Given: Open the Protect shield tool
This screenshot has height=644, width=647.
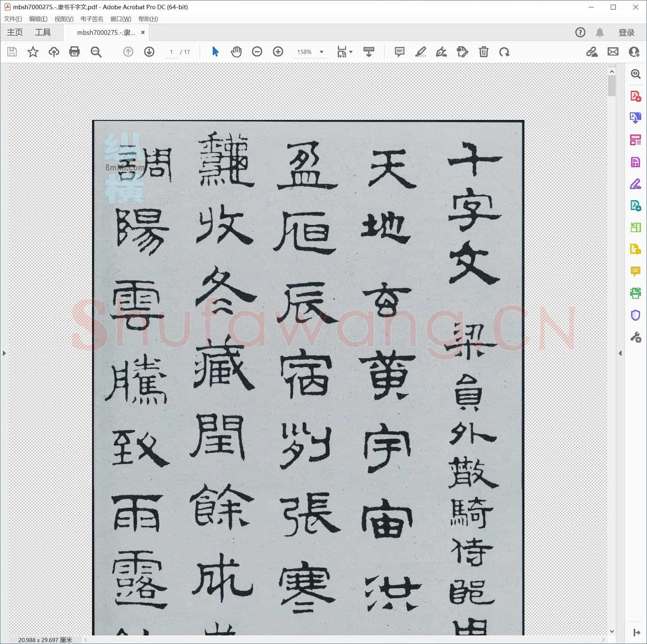Looking at the screenshot, I should point(635,315).
